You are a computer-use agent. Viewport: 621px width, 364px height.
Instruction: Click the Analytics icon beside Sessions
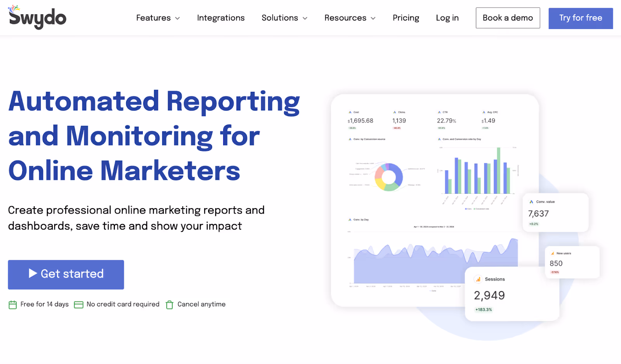478,279
